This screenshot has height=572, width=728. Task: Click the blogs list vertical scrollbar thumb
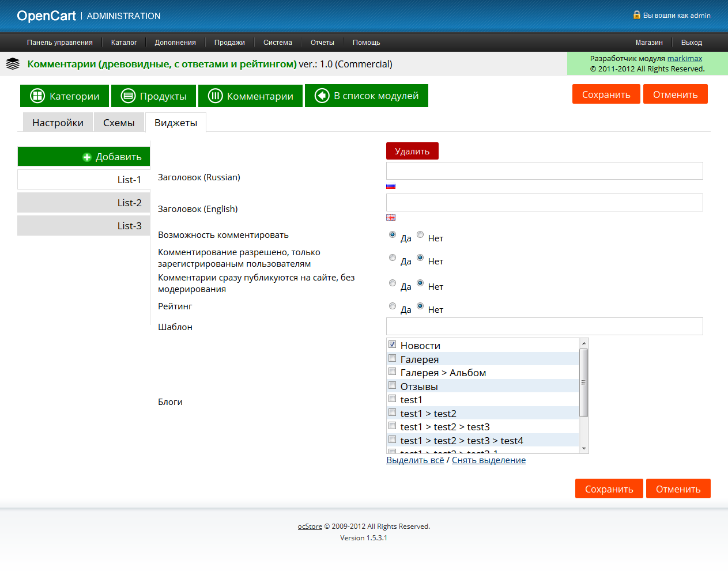point(584,382)
